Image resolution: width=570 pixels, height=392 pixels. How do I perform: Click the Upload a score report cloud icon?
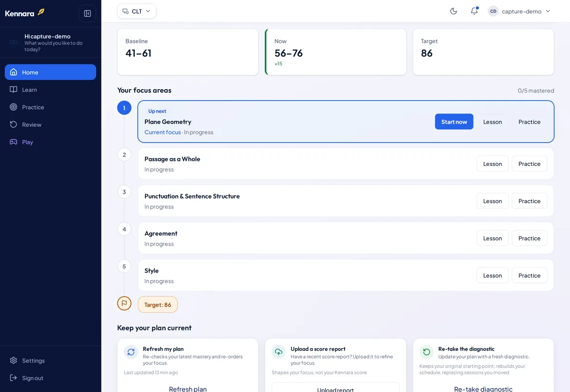click(279, 352)
